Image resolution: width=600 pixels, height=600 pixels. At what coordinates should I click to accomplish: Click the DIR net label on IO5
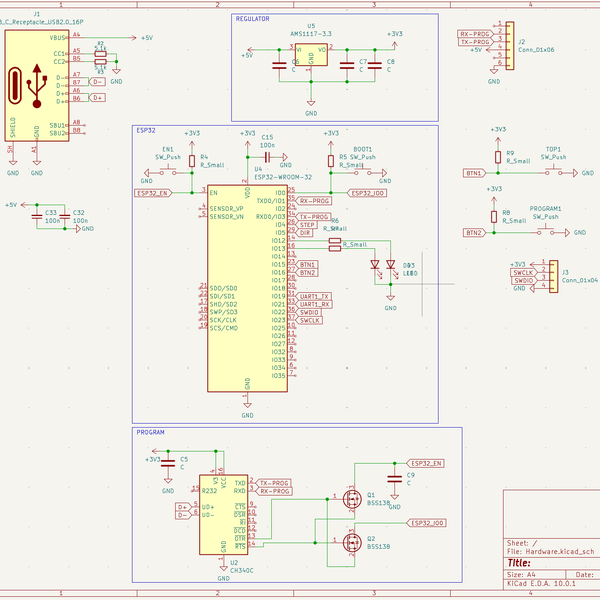(x=304, y=233)
